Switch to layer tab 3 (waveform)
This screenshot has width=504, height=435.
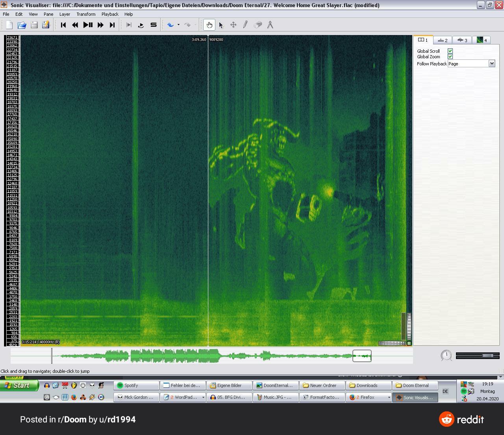[462, 40]
